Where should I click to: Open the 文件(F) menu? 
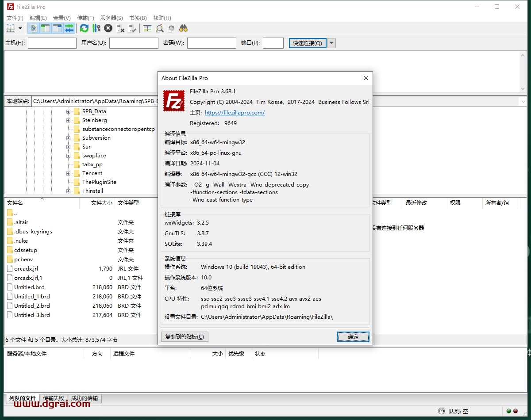click(15, 18)
